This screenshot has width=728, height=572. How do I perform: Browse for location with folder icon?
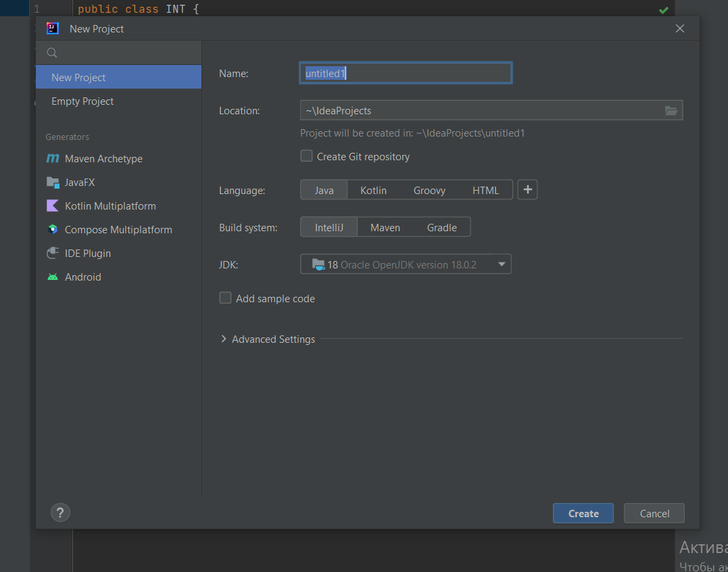(x=671, y=110)
